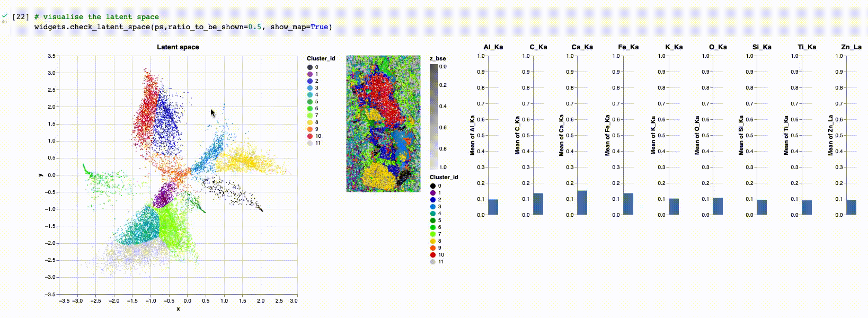This screenshot has height=318, width=868.
Task: Click the 0.5 ratio_to_be_shown value
Action: click(x=255, y=26)
